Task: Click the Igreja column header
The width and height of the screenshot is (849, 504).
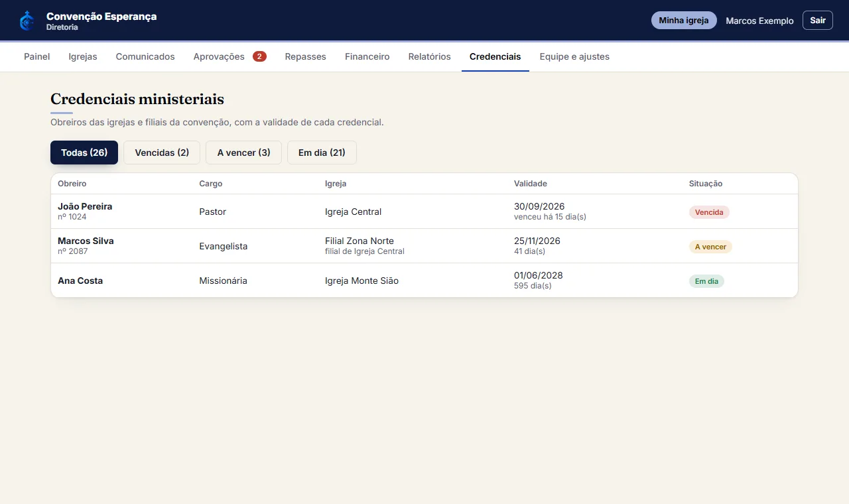Action: tap(336, 184)
